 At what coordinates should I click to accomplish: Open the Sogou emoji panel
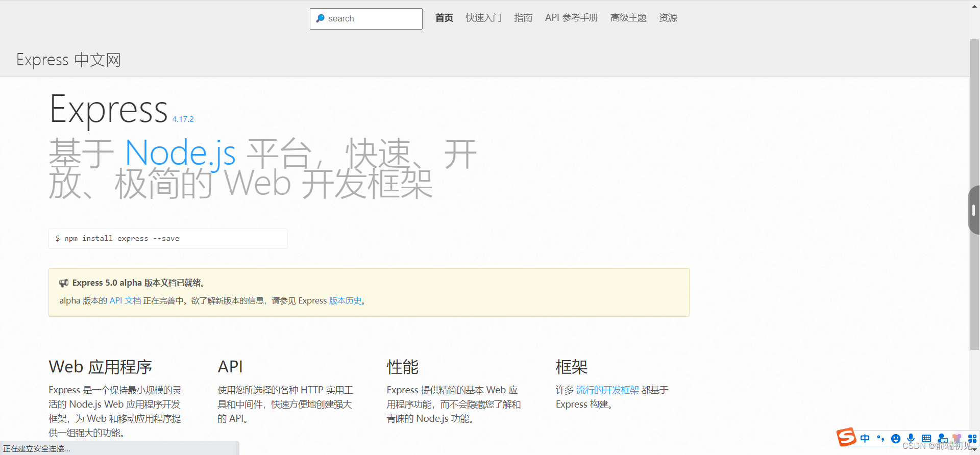tap(895, 438)
